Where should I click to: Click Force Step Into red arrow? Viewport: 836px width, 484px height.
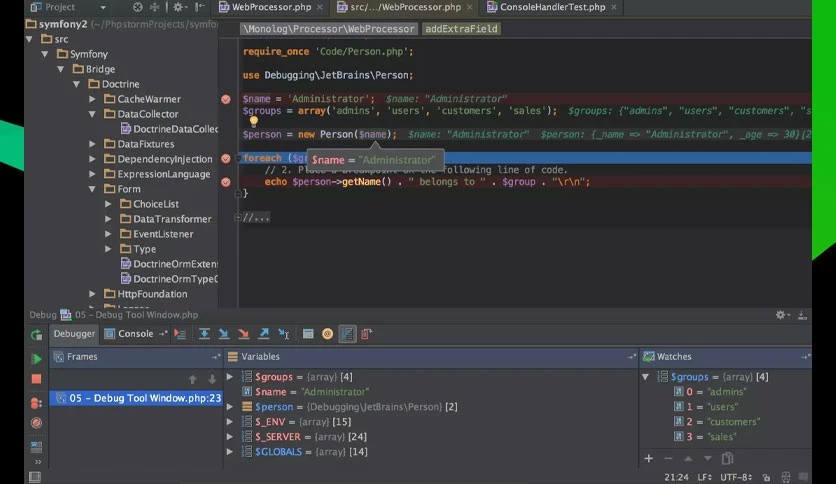[244, 334]
